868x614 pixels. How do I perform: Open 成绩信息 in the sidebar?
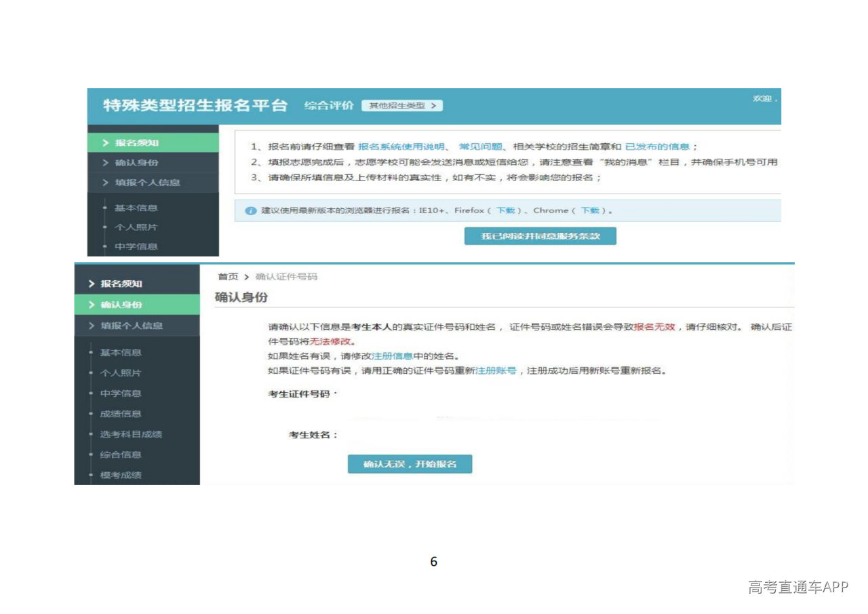[x=121, y=414]
